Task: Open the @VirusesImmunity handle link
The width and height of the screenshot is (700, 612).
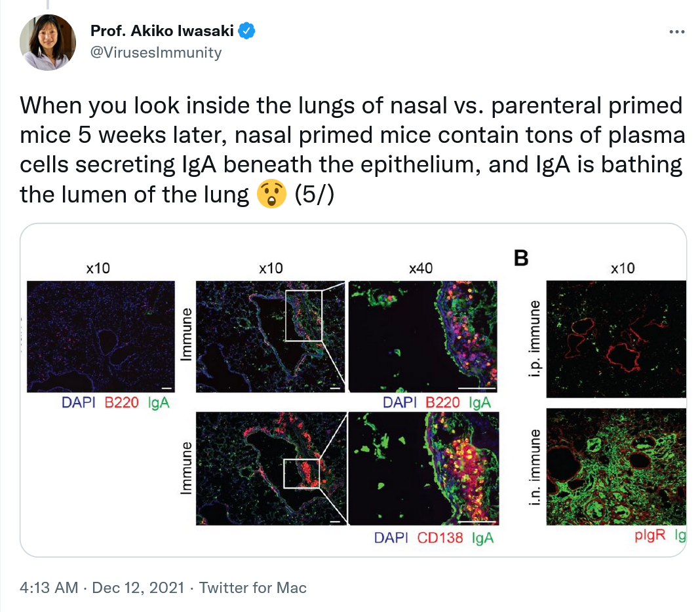Action: coord(155,52)
